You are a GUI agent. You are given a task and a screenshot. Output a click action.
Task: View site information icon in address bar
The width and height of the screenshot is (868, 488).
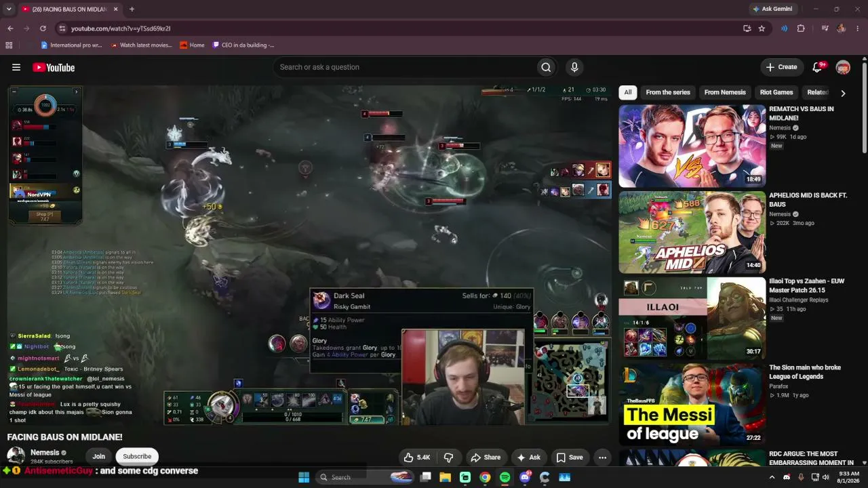click(x=62, y=28)
